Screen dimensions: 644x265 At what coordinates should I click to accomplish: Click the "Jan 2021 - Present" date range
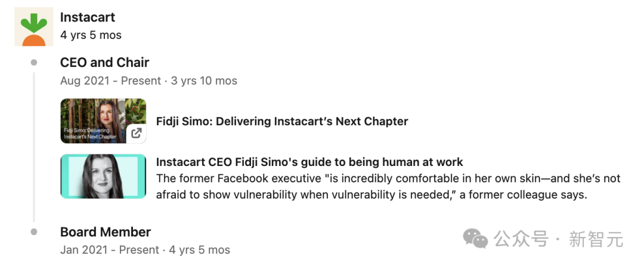[110, 250]
